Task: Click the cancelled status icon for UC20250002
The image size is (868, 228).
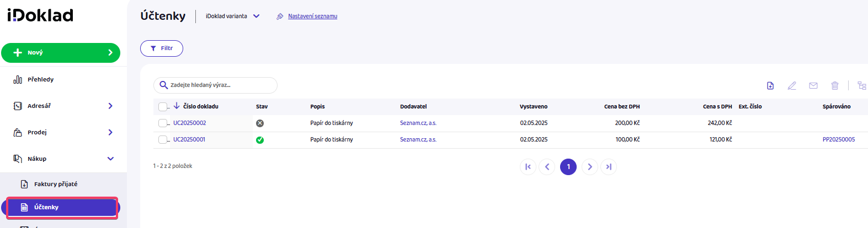Action: pos(260,123)
